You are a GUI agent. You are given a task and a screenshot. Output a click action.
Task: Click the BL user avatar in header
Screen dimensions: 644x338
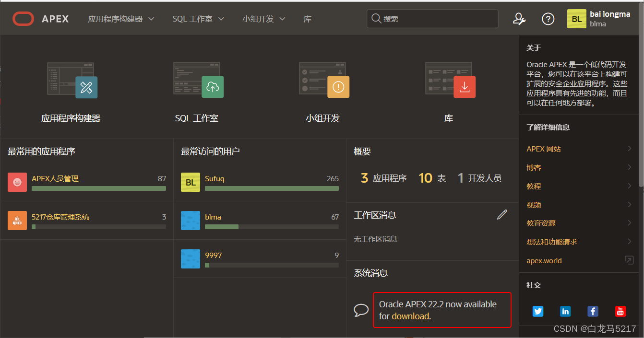[x=577, y=19]
